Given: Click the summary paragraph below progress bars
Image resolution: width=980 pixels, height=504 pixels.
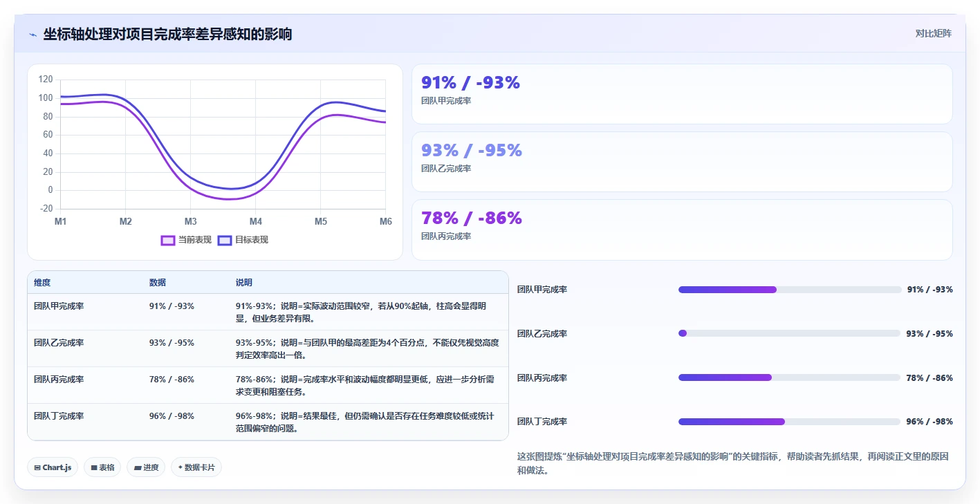Looking at the screenshot, I should [734, 463].
